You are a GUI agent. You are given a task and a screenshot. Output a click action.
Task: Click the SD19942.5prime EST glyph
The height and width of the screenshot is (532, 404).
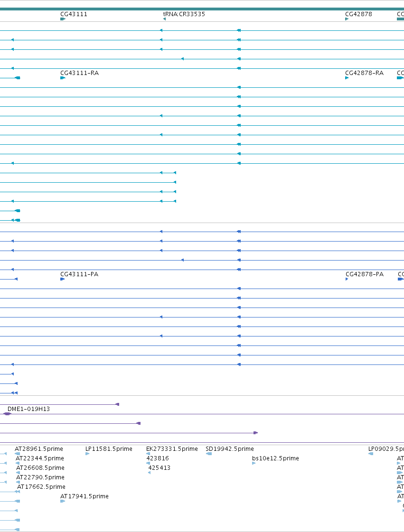209,454
